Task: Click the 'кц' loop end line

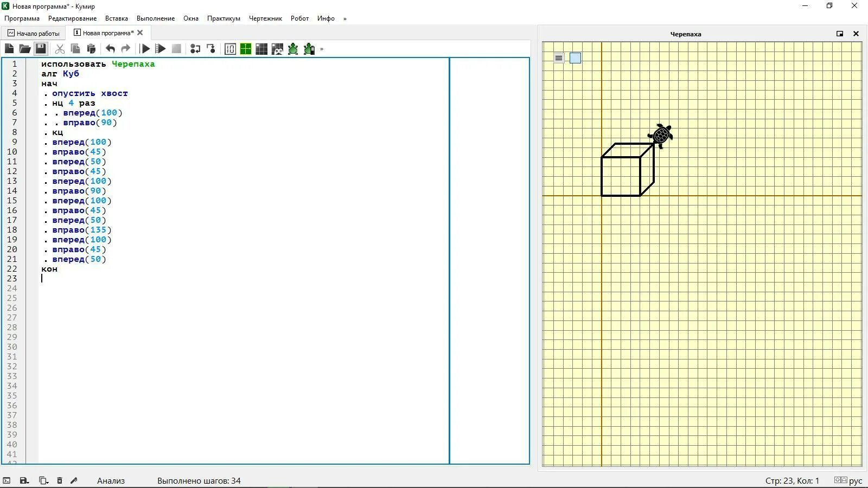Action: pyautogui.click(x=58, y=132)
